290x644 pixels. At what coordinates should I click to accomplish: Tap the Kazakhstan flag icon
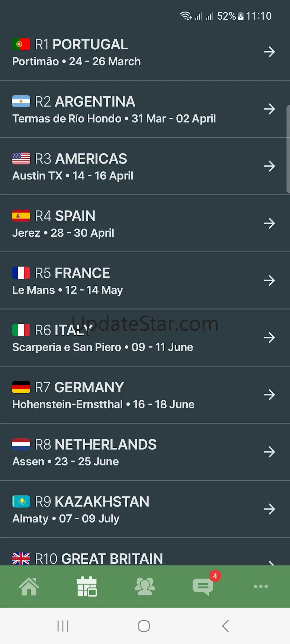click(21, 502)
